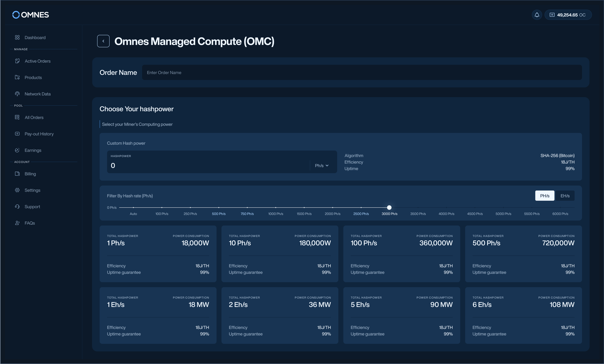Screen dimensions: 604x364
Task: Click the 0 Ph/s slider start label
Action: pyautogui.click(x=112, y=207)
